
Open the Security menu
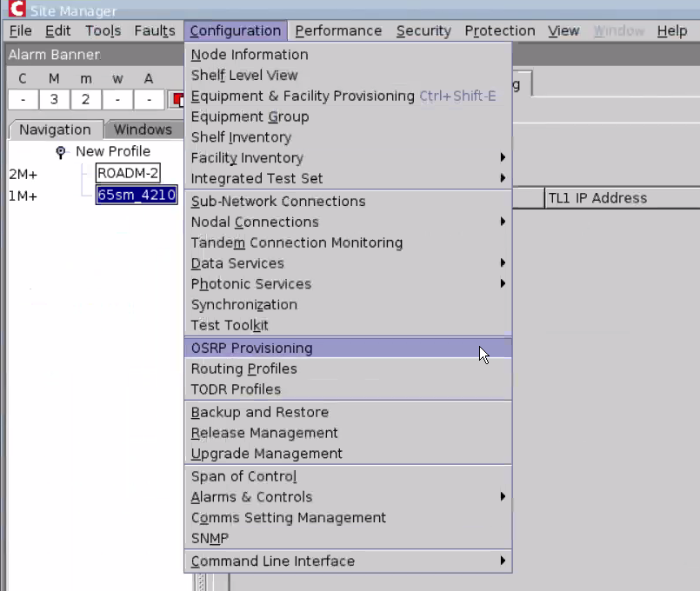423,30
